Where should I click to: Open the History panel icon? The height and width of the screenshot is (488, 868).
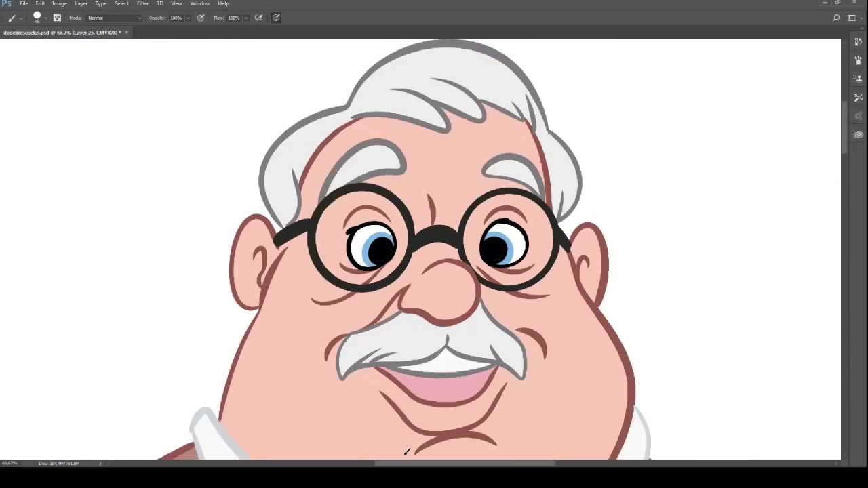(858, 42)
